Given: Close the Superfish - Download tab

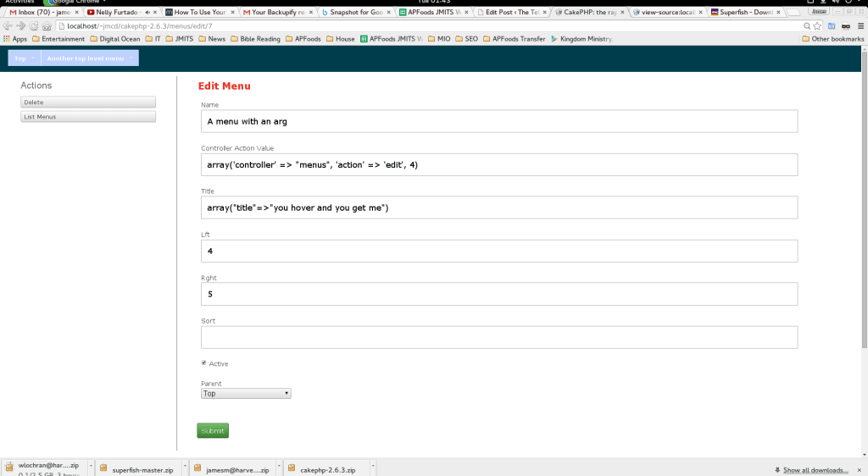Looking at the screenshot, I should click(778, 12).
